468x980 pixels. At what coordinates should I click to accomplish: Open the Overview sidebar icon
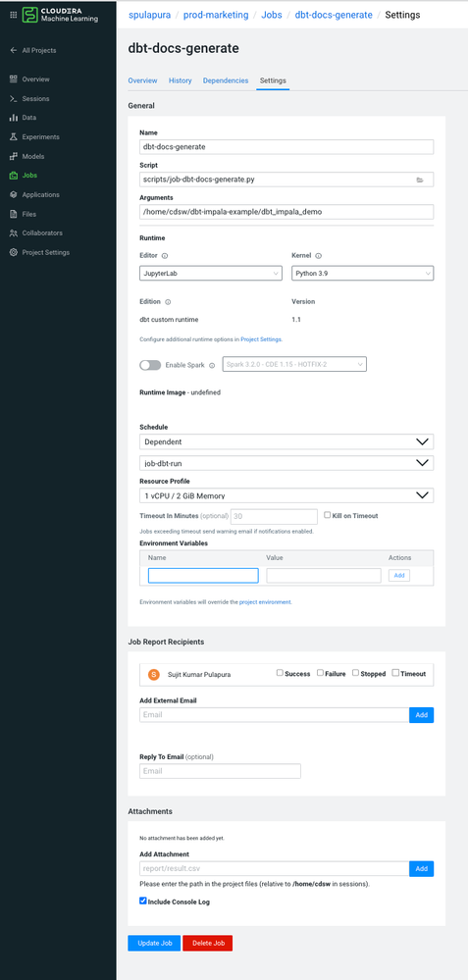tap(13, 79)
